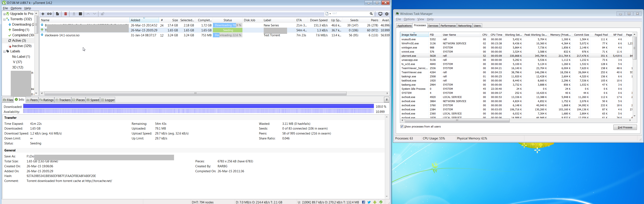Image resolution: width=644 pixels, height=204 pixels.
Task: Click Task Manager process list vertical scrollbar
Action: tap(634, 48)
